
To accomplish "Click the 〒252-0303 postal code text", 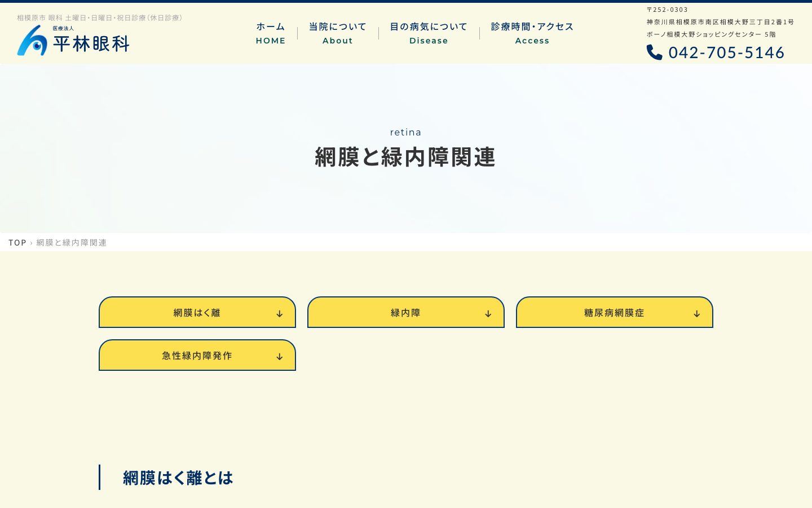I will click(x=667, y=10).
